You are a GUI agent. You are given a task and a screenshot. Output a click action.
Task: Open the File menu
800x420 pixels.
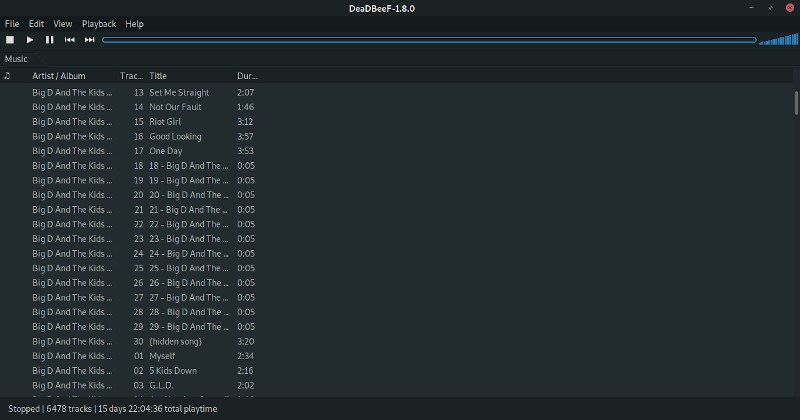pyautogui.click(x=12, y=24)
